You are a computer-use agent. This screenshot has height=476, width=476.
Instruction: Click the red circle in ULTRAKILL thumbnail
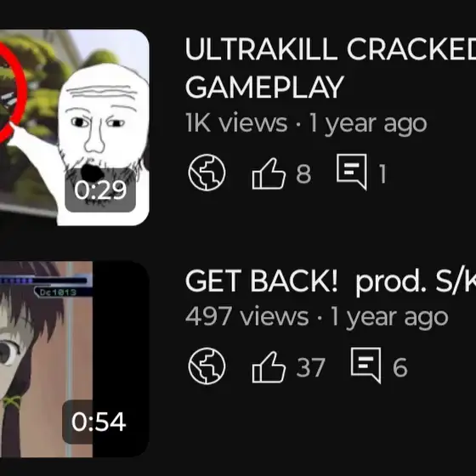pos(12,91)
